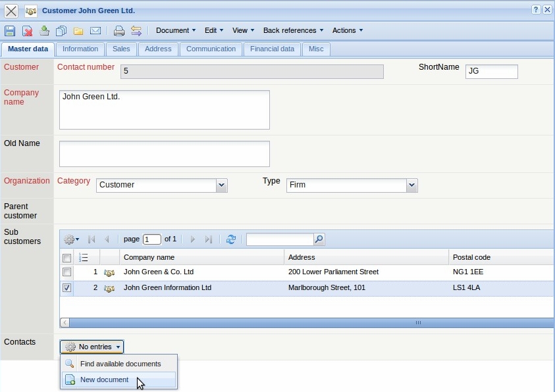Send email via the envelope icon

click(x=94, y=30)
